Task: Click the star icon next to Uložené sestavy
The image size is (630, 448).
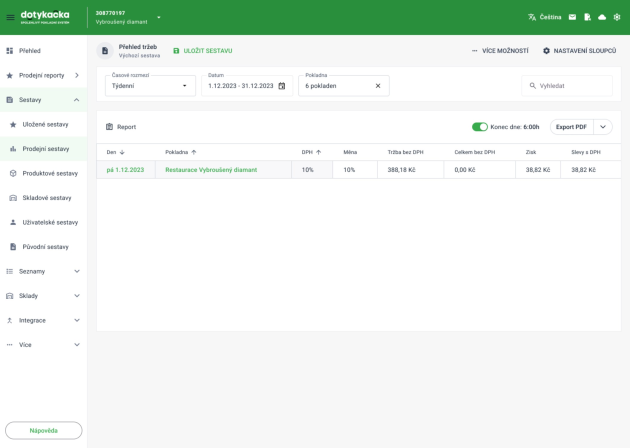Action: (13, 124)
